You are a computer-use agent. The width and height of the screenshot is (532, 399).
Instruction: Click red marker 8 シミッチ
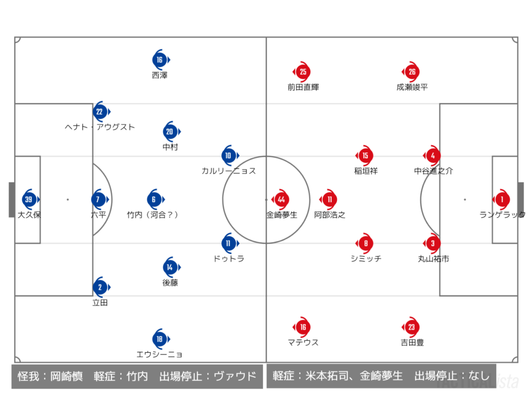(x=365, y=243)
